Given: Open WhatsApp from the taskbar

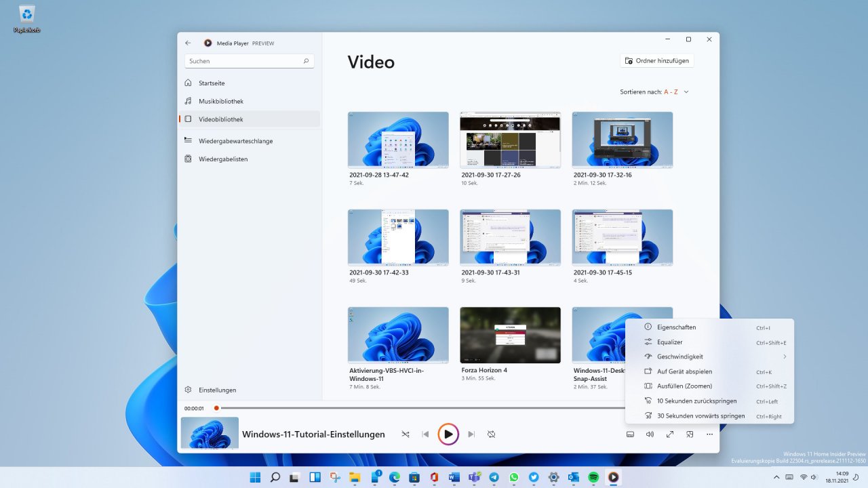Looking at the screenshot, I should coord(514,477).
